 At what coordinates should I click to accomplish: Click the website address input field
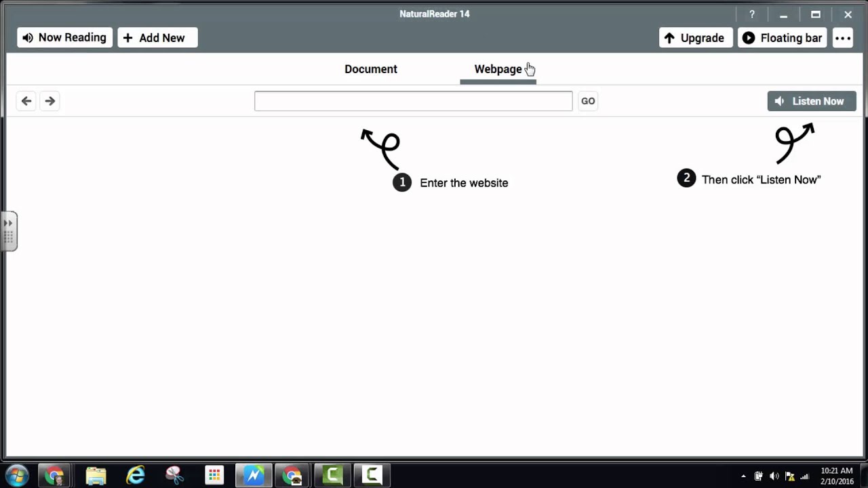point(414,101)
